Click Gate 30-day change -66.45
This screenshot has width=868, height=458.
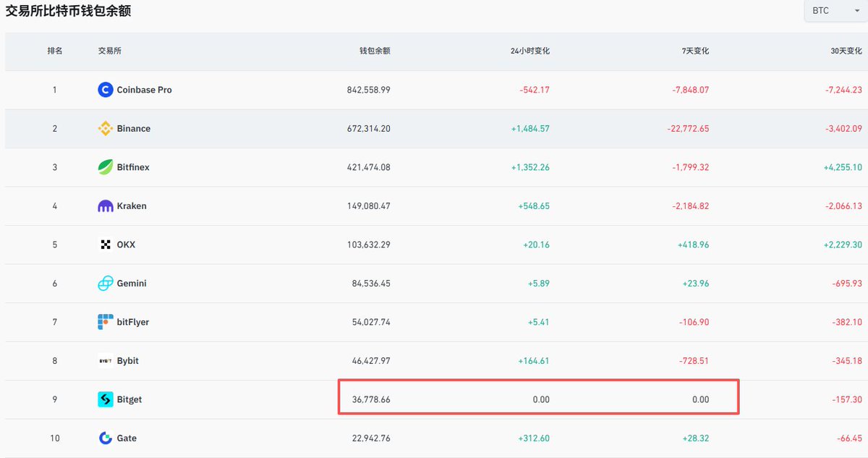(849, 438)
